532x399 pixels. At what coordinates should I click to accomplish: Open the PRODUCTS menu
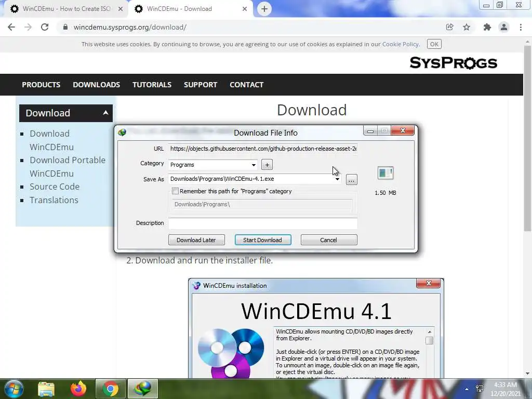tap(41, 85)
